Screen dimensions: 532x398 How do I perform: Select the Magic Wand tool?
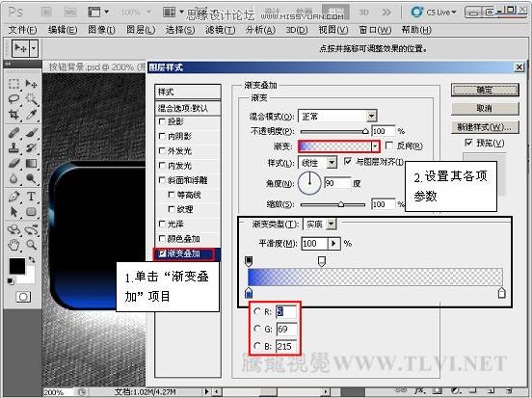point(31,99)
